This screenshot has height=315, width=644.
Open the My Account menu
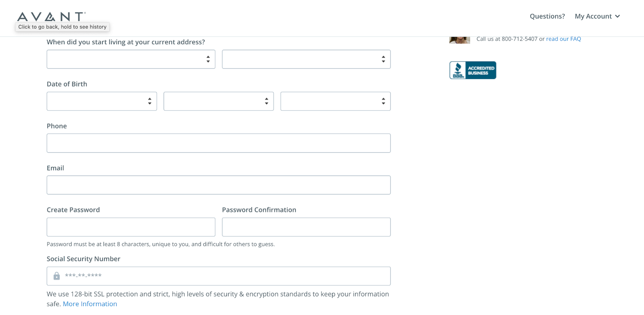597,16
